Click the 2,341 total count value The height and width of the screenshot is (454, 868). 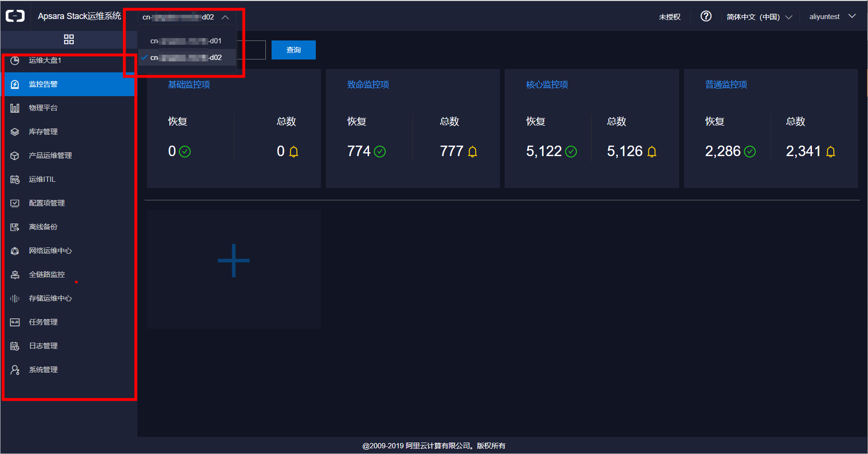pyautogui.click(x=803, y=151)
